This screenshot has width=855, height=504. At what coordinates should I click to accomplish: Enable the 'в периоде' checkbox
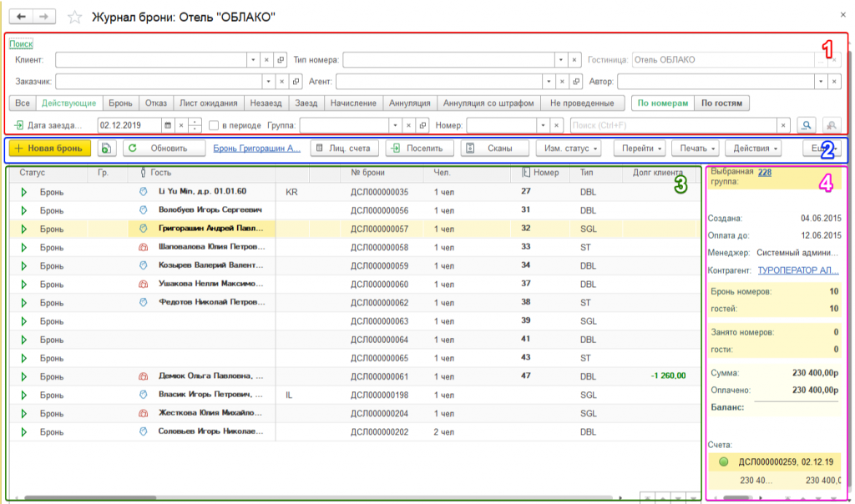(x=215, y=125)
